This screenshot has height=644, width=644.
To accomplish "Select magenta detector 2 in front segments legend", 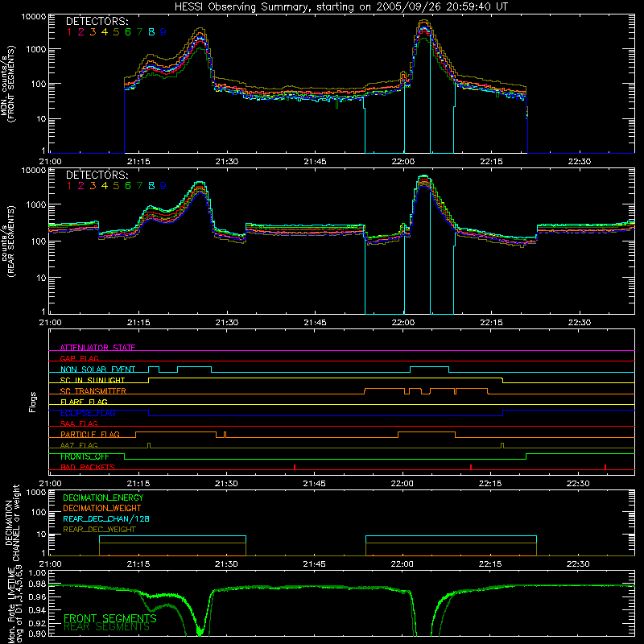I will point(81,31).
